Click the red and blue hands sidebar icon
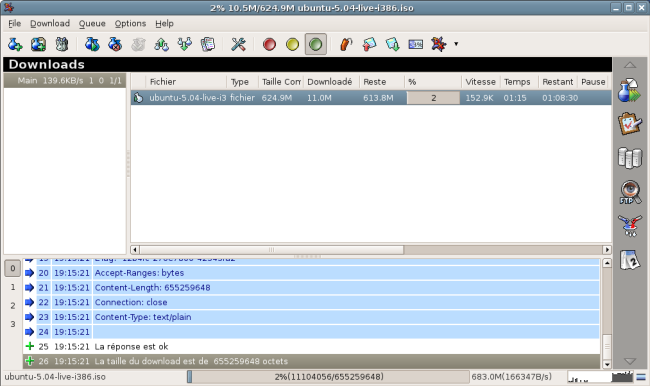The image size is (650, 386). click(x=630, y=226)
